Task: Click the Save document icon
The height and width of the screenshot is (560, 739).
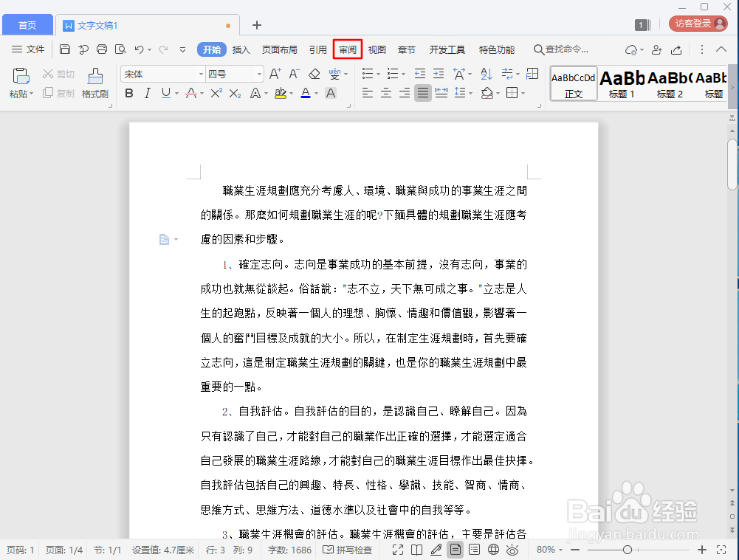Action: (x=65, y=49)
